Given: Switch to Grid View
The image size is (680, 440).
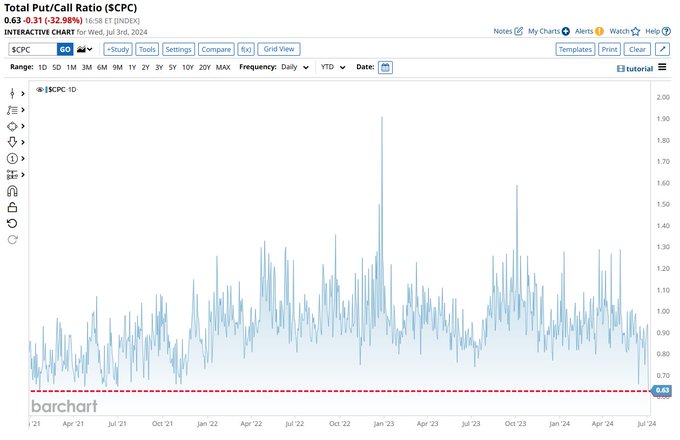Looking at the screenshot, I should (279, 49).
